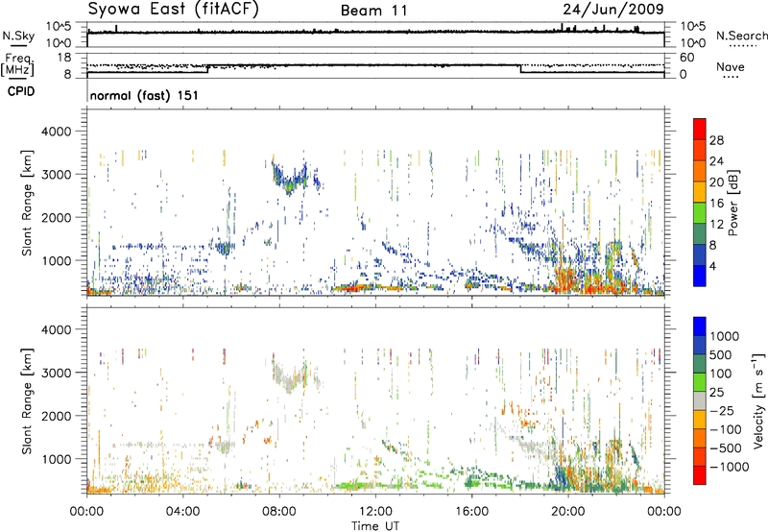Pick the red top segment of Power colorbar
Screen dimensions: 768x532
(700, 129)
